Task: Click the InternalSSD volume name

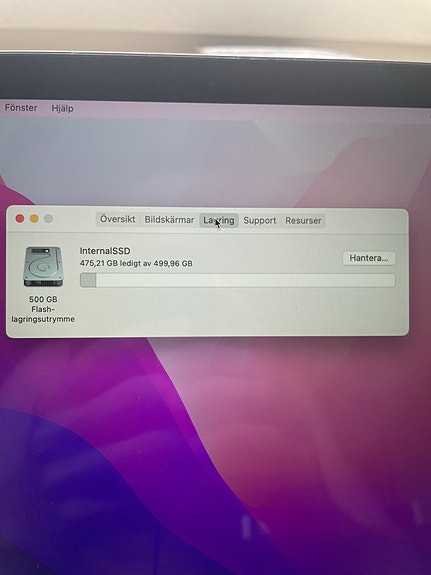Action: click(x=105, y=251)
